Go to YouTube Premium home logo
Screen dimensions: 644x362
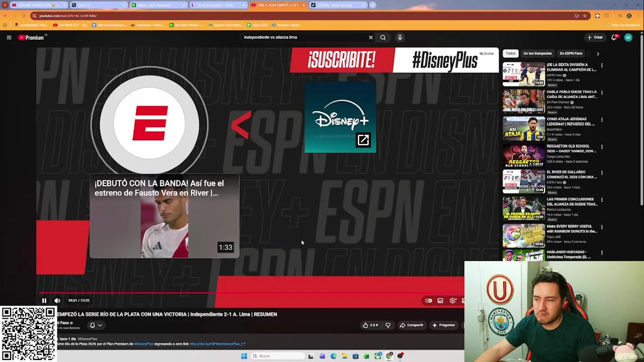[32, 37]
